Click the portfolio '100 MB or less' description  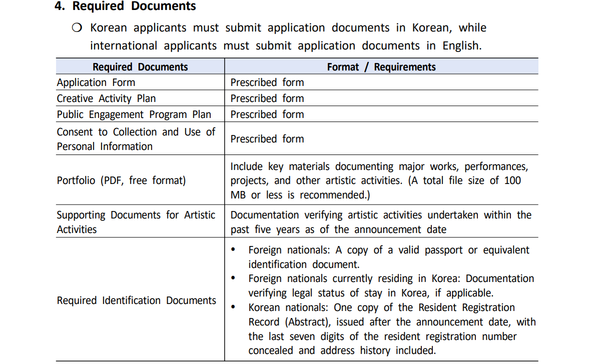tap(379, 180)
